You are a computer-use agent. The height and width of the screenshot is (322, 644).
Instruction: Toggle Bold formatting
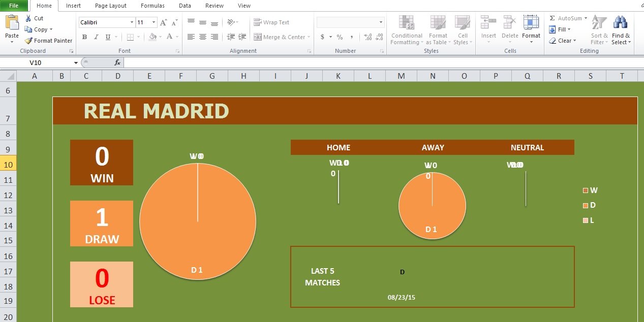pos(84,37)
